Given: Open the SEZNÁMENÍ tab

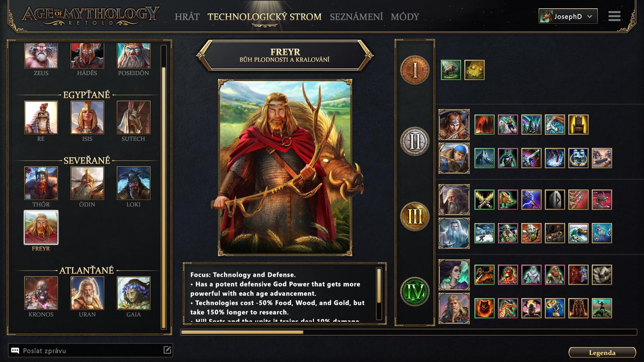Looking at the screenshot, I should point(356,17).
